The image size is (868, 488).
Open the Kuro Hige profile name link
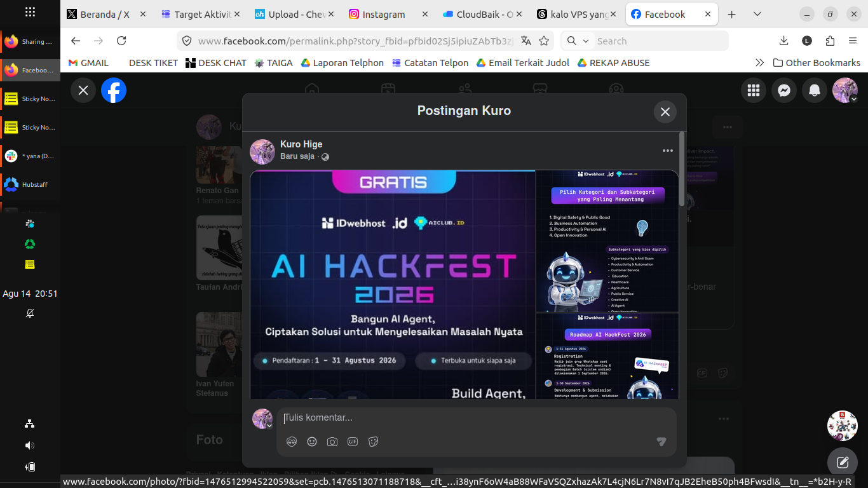click(x=301, y=144)
